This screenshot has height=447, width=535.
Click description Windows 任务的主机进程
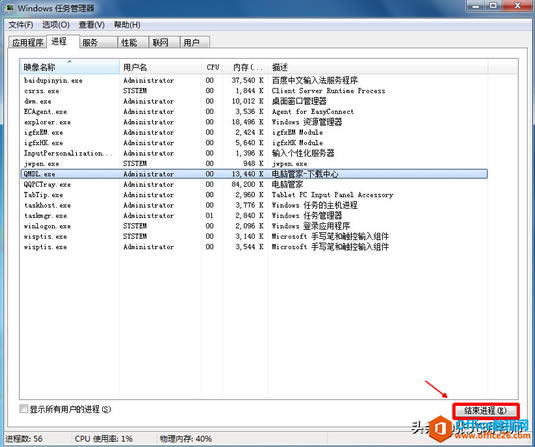pyautogui.click(x=315, y=205)
